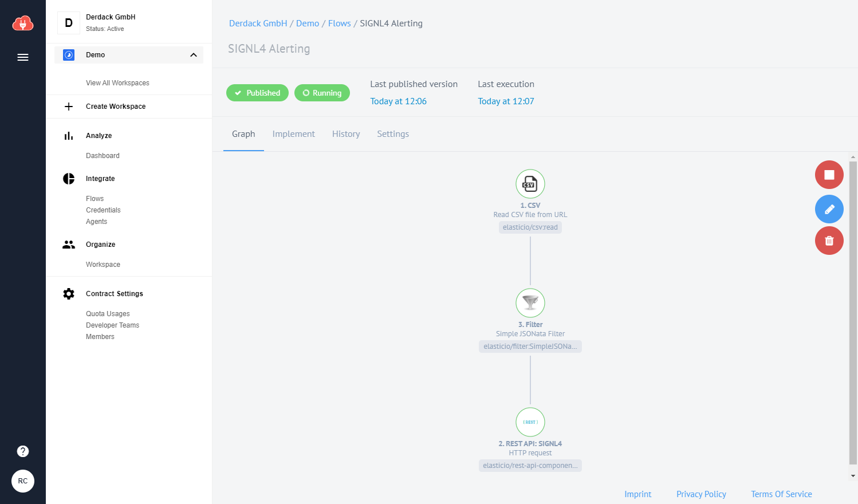Click the Organize section heading
858x504 pixels.
pos(101,245)
